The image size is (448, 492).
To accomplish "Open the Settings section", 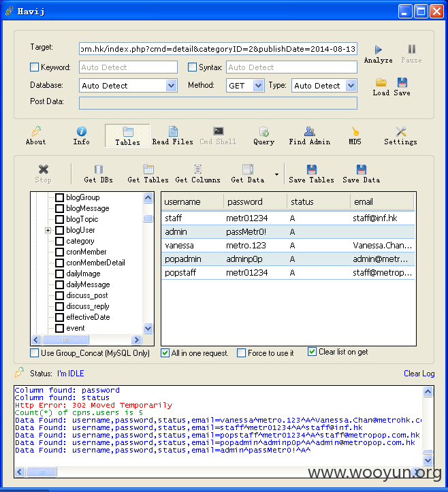I will click(400, 135).
